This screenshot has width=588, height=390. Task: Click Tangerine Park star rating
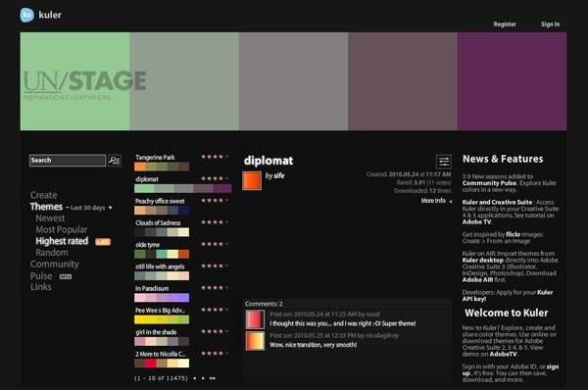click(215, 157)
